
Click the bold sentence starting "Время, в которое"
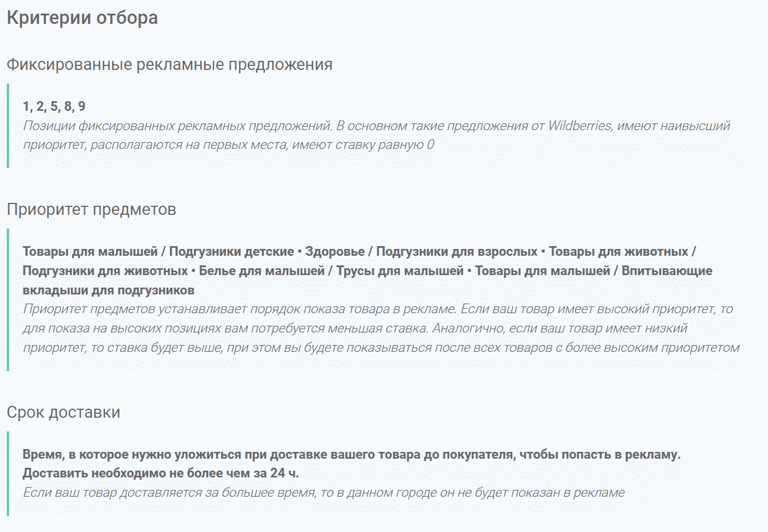point(351,454)
